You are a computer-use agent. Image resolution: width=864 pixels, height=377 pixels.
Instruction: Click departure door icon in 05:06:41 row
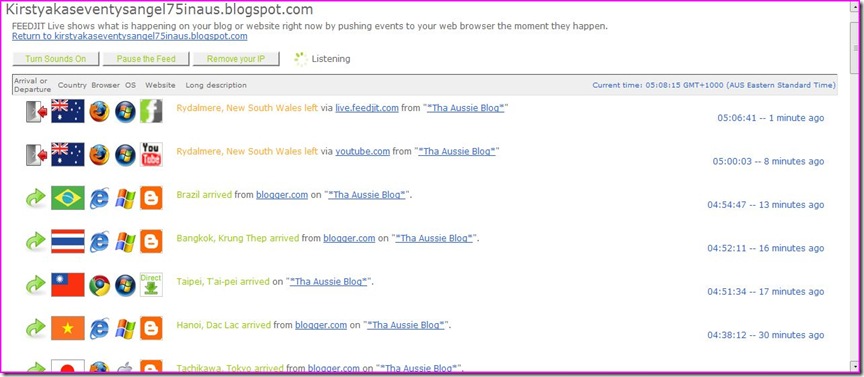(37, 111)
